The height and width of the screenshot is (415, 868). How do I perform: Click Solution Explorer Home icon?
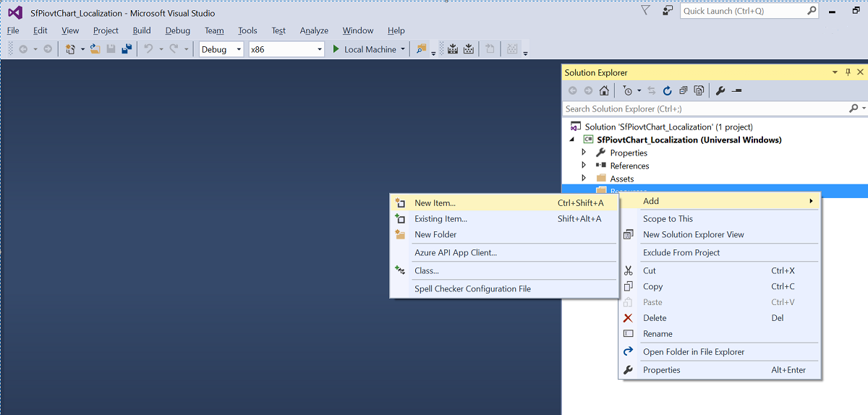(604, 90)
